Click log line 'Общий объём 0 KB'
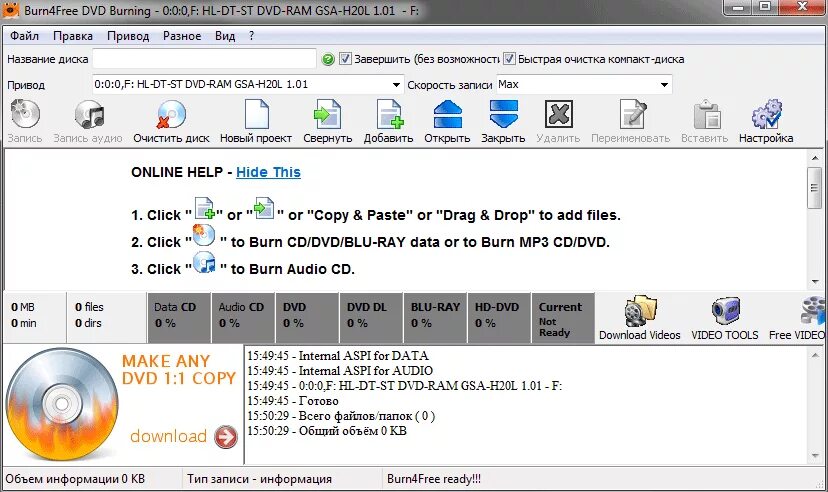 pos(327,431)
